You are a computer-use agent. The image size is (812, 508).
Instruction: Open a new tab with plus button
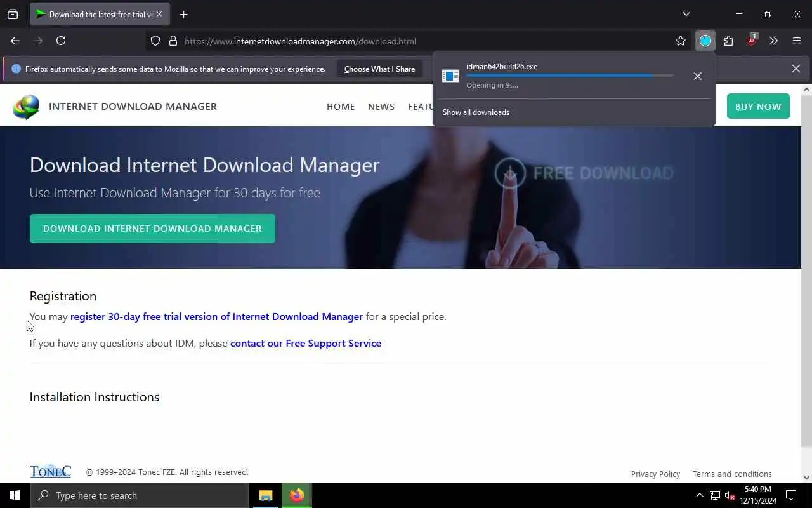coord(183,14)
